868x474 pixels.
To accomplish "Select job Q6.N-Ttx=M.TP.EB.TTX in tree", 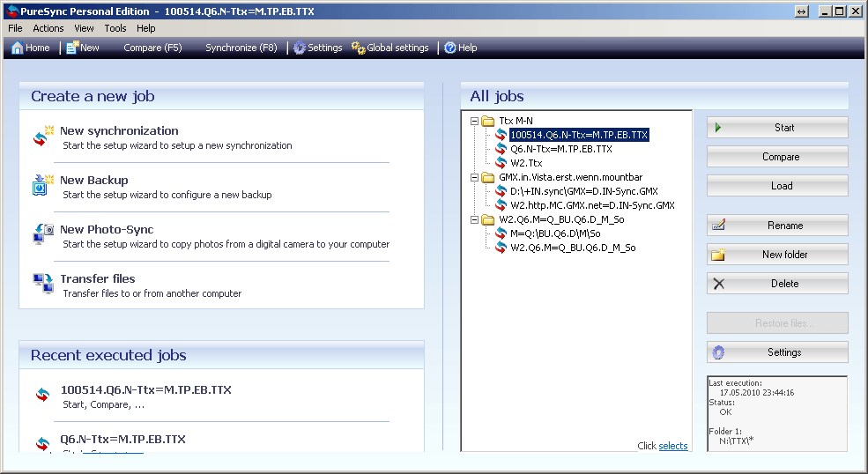I will click(x=561, y=149).
